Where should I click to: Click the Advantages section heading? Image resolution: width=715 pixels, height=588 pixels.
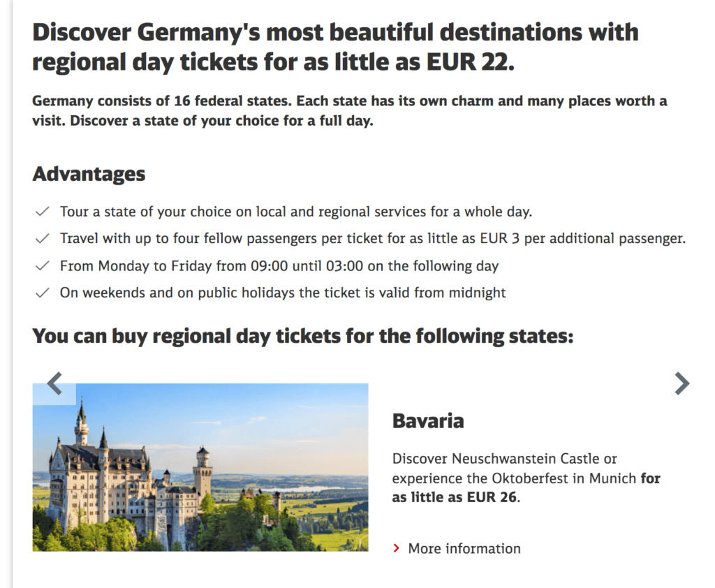(x=89, y=174)
